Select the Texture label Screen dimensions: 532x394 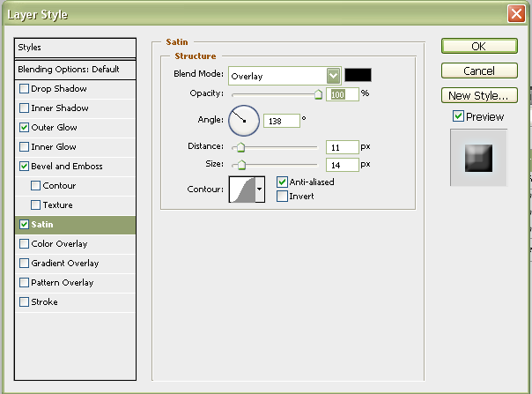(57, 204)
